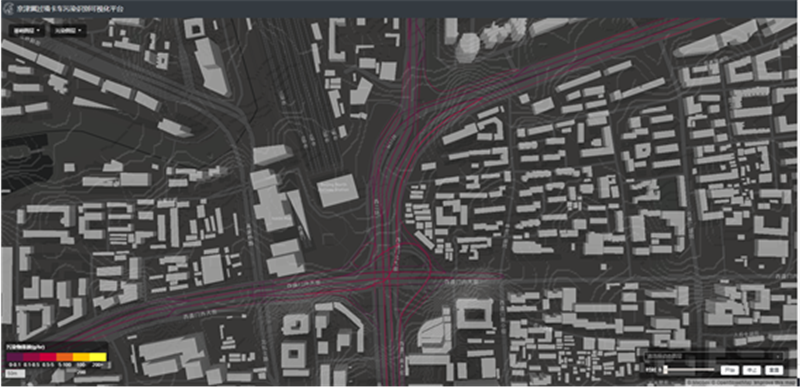The height and width of the screenshot is (388, 800).
Task: Click the time slider handle
Action: click(x=665, y=370)
